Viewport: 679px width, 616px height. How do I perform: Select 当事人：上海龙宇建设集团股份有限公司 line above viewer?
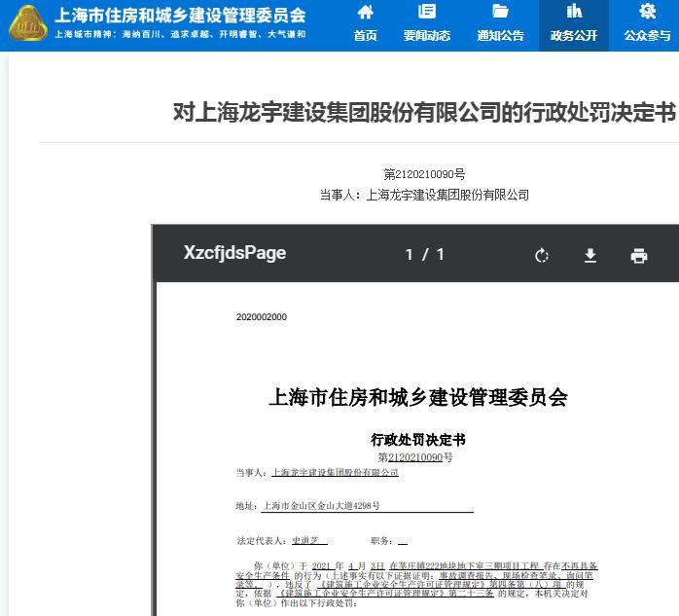424,195
